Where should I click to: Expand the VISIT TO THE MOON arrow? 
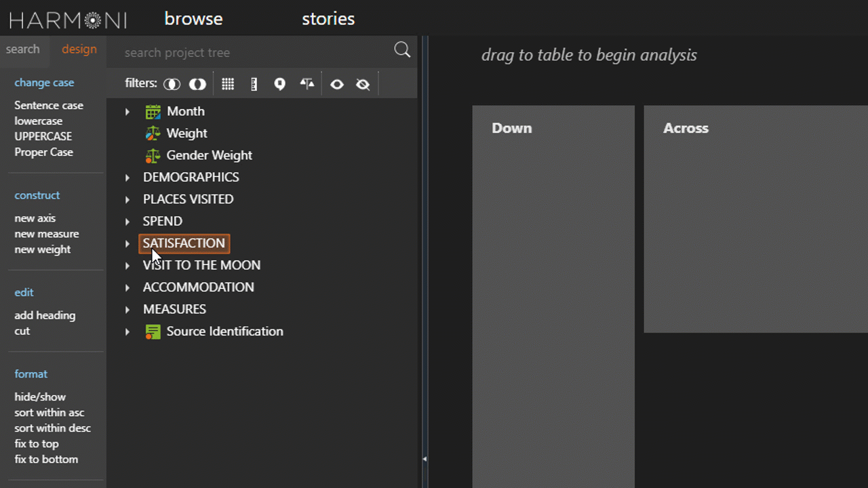click(127, 266)
